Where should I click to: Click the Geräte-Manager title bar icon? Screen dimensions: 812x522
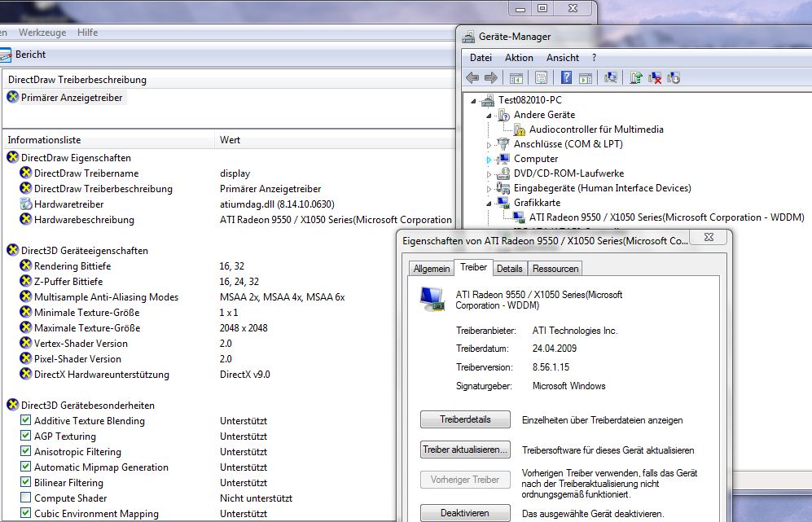pyautogui.click(x=468, y=37)
